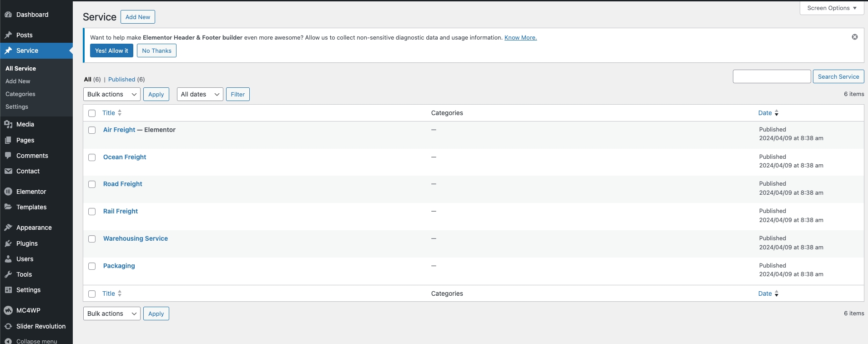Dismiss the Elementor diagnostic notice

click(x=855, y=37)
